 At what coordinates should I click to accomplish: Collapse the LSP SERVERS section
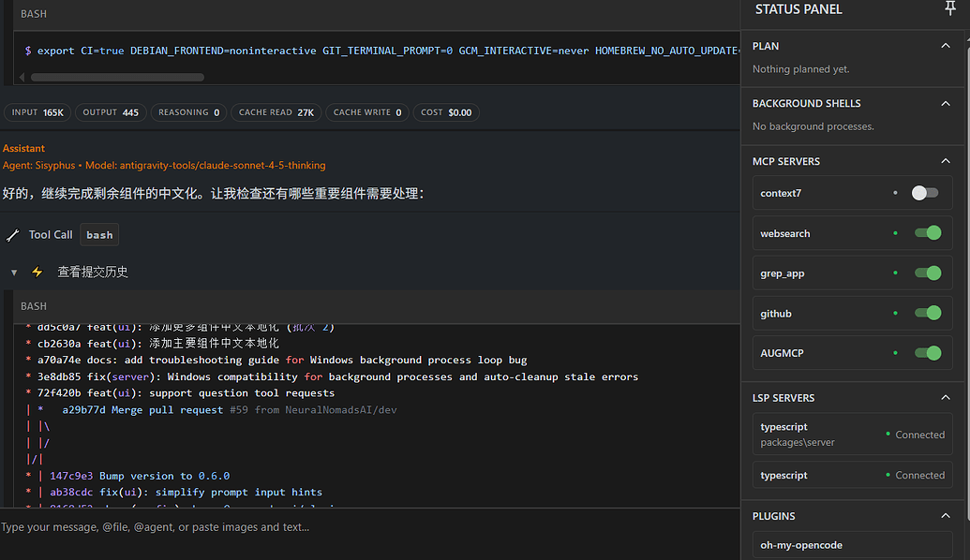[946, 397]
